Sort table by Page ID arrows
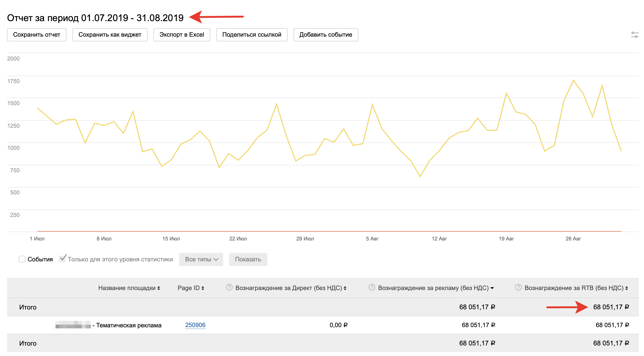The image size is (644, 356). point(203,288)
